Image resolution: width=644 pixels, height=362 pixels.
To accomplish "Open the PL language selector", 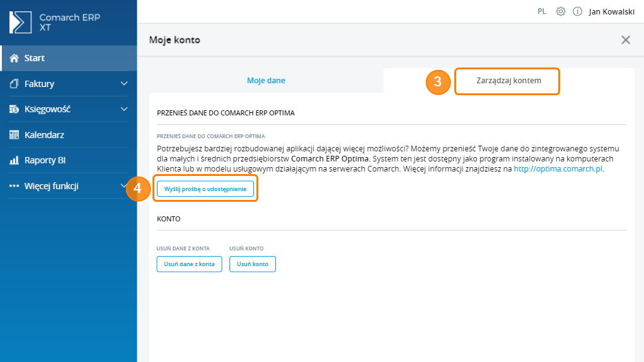I will (x=542, y=11).
